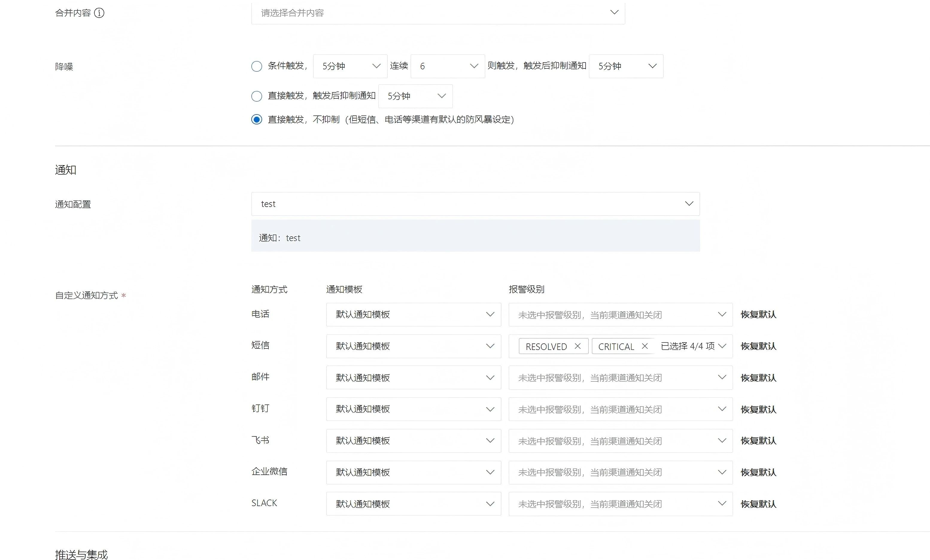
Task: Select 直接触发，触发后抑制通知 radio option
Action: point(257,96)
